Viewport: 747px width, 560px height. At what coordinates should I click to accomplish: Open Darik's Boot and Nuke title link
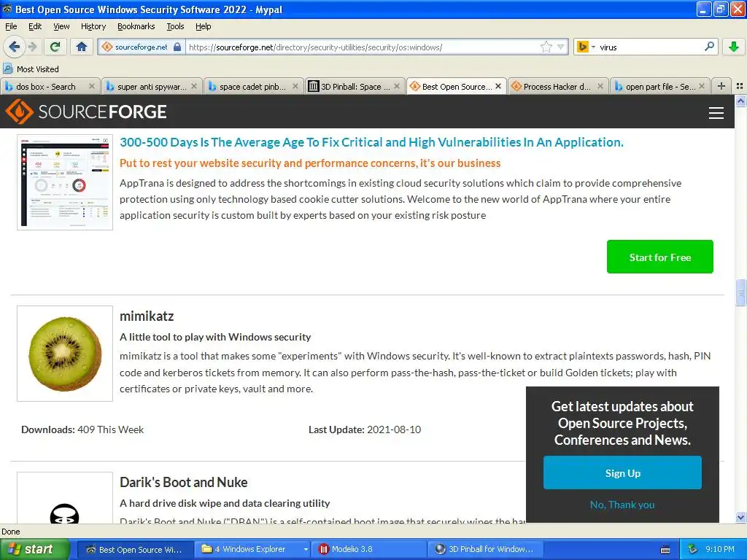tap(183, 483)
